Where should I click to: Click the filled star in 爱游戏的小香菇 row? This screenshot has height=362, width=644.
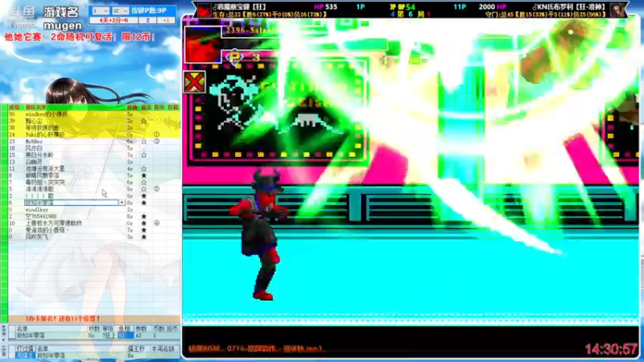(x=144, y=230)
